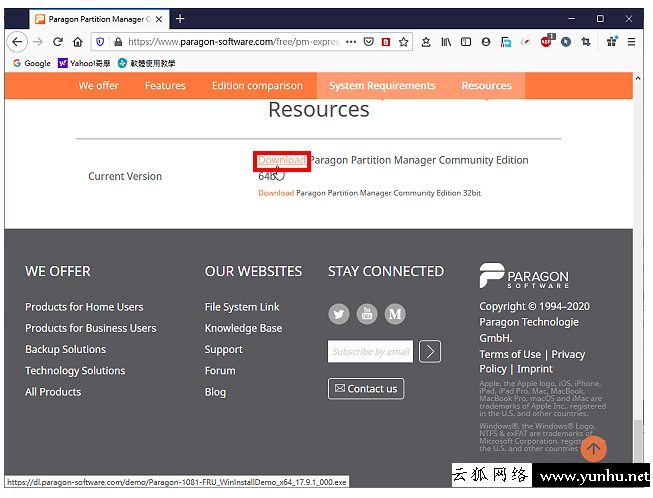Image resolution: width=653 pixels, height=498 pixels.
Task: Open Products for Business Users
Action: tap(91, 328)
